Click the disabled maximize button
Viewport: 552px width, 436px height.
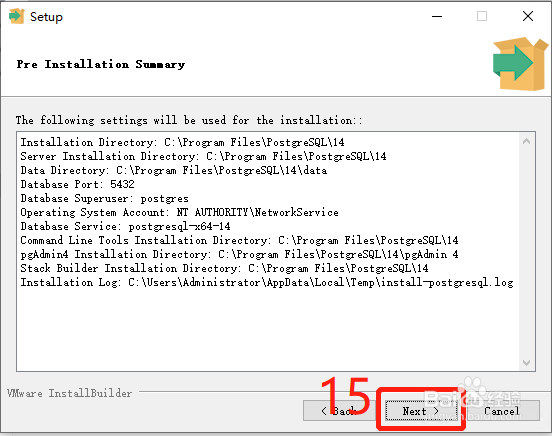[x=482, y=16]
